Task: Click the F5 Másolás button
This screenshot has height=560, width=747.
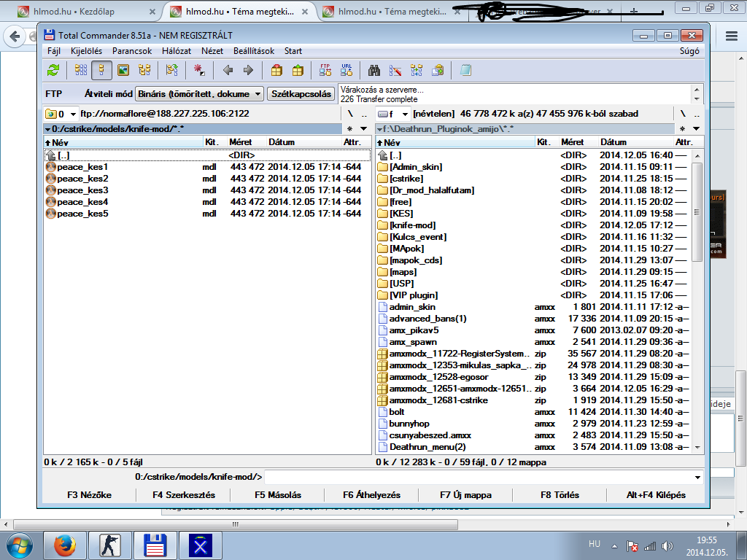Action: tap(278, 495)
